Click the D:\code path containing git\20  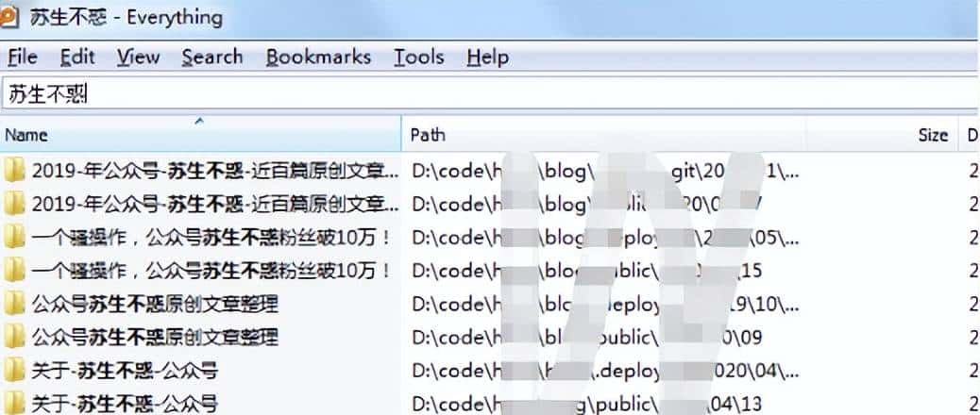click(605, 171)
